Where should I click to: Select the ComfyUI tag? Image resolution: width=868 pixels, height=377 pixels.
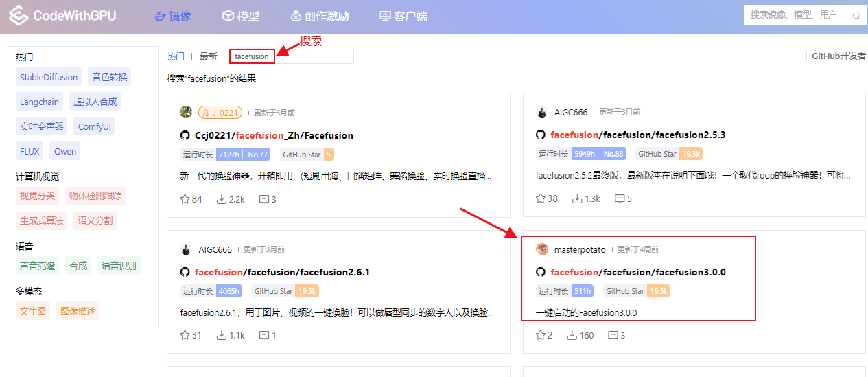[95, 126]
